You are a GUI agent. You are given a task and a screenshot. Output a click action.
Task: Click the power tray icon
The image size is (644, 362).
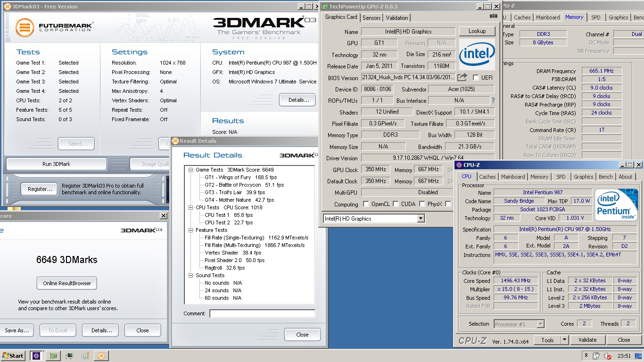click(x=596, y=356)
